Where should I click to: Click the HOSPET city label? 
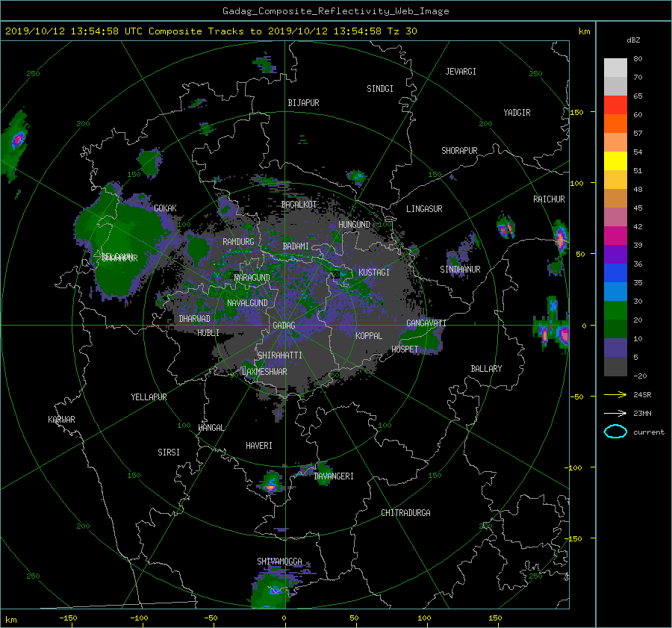(x=405, y=349)
